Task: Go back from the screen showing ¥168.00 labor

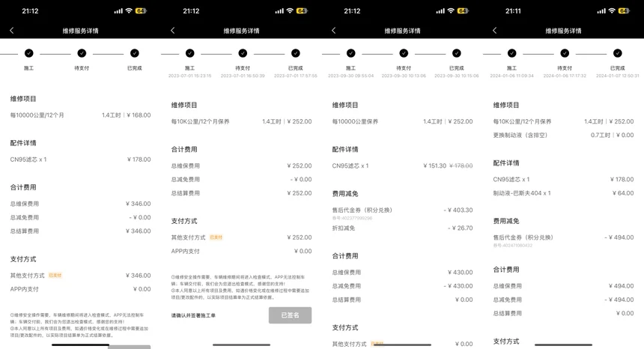Action: click(11, 31)
